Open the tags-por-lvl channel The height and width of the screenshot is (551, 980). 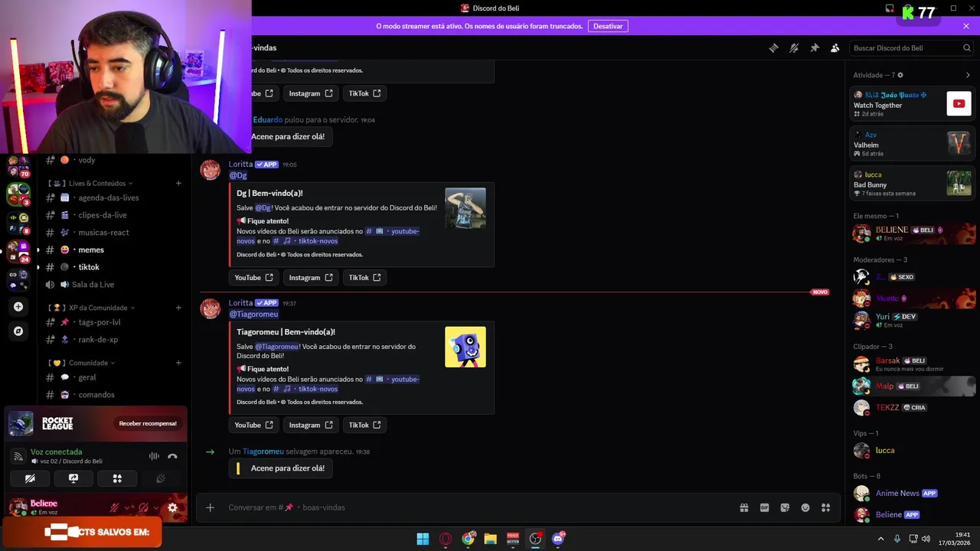(113, 322)
